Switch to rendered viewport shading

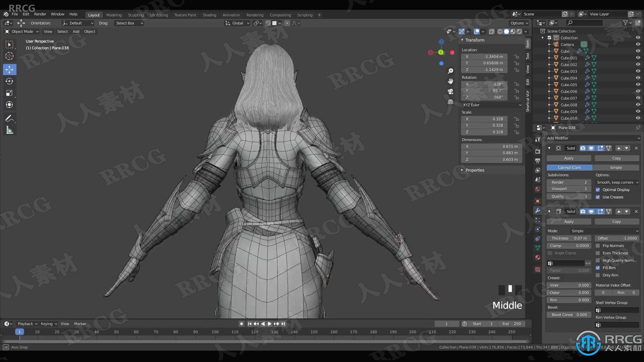(519, 32)
